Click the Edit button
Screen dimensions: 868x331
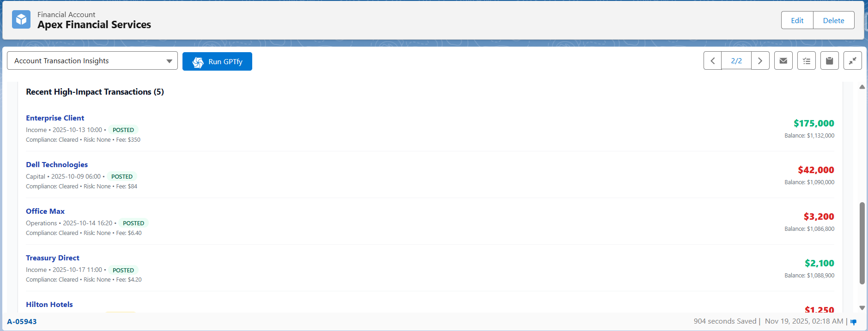click(x=797, y=20)
